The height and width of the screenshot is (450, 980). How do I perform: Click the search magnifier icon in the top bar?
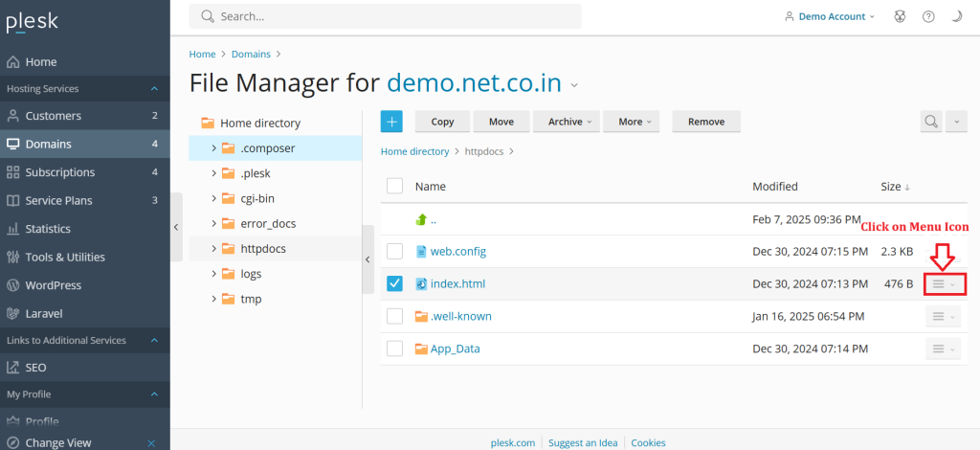point(208,16)
